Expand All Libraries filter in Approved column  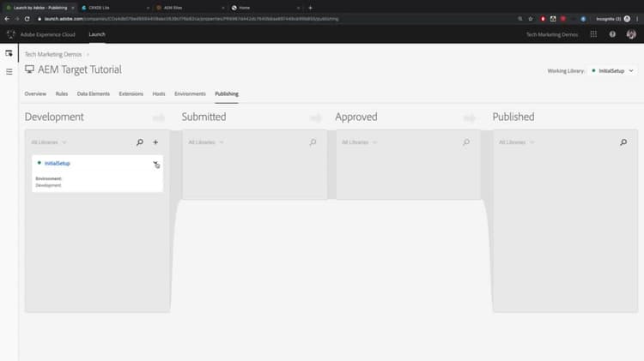[359, 142]
